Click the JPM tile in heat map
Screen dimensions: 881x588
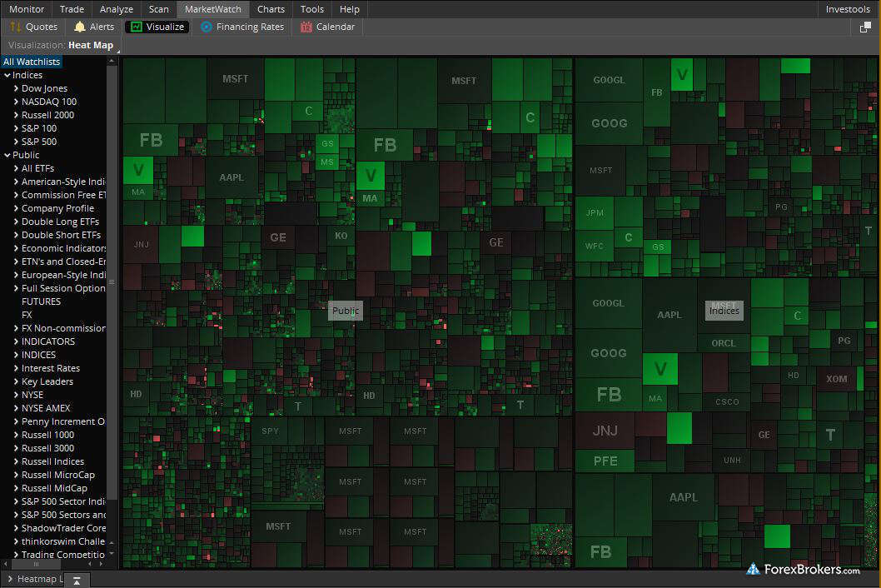point(595,213)
